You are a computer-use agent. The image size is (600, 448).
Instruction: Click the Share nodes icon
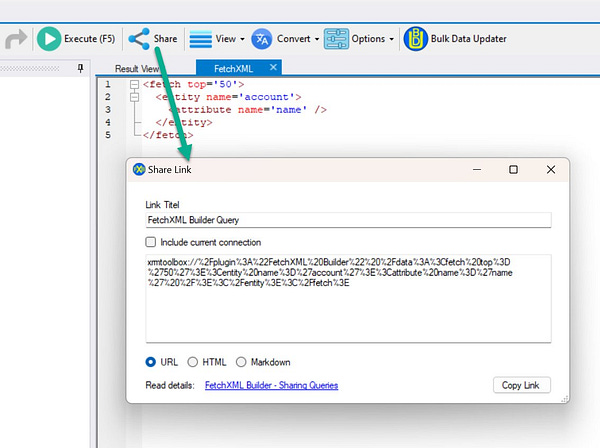pos(139,39)
